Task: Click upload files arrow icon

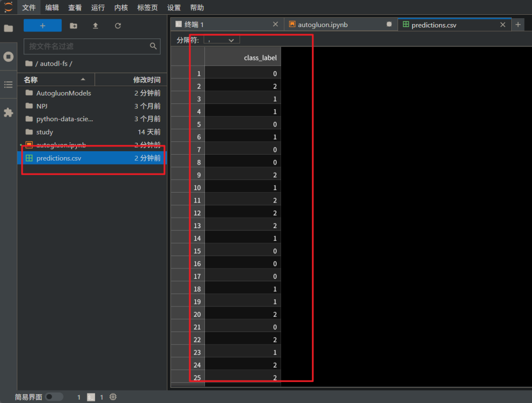Action: click(96, 26)
